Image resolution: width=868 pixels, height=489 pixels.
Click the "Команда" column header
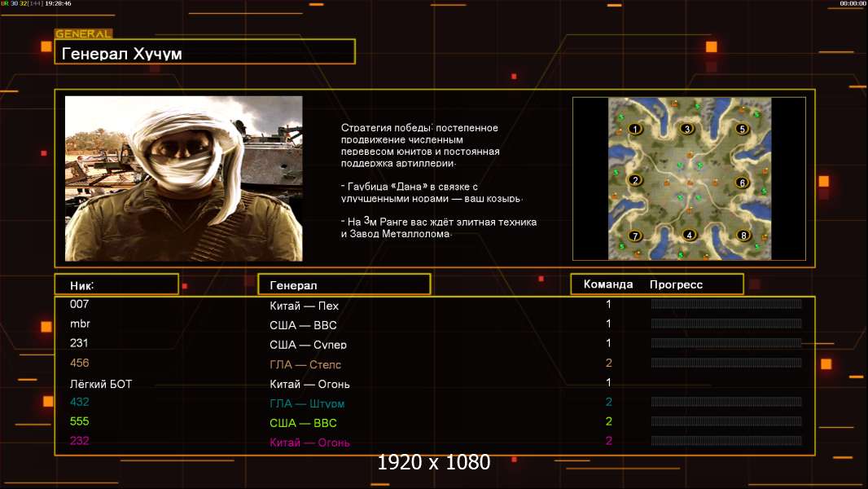tap(608, 284)
